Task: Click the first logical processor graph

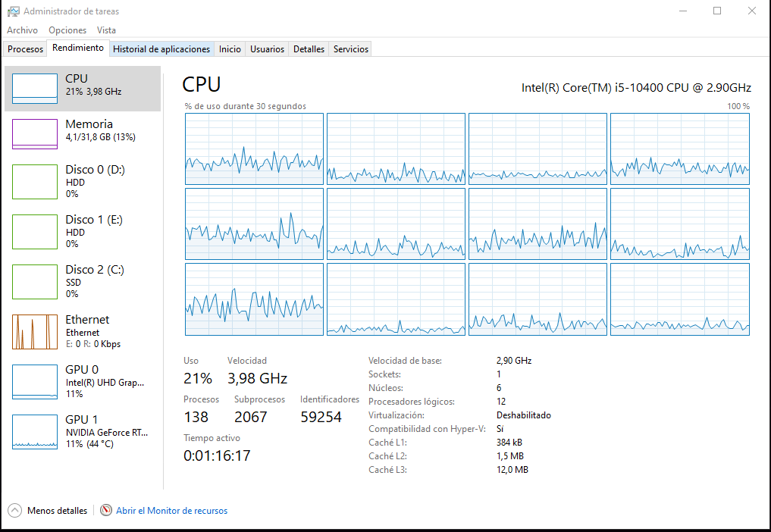Action: [254, 149]
